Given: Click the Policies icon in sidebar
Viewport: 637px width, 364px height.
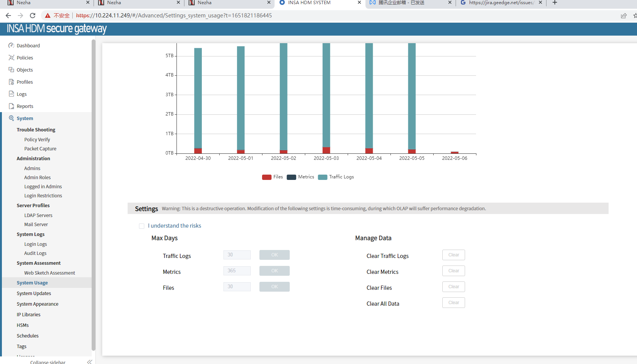Looking at the screenshot, I should (11, 58).
